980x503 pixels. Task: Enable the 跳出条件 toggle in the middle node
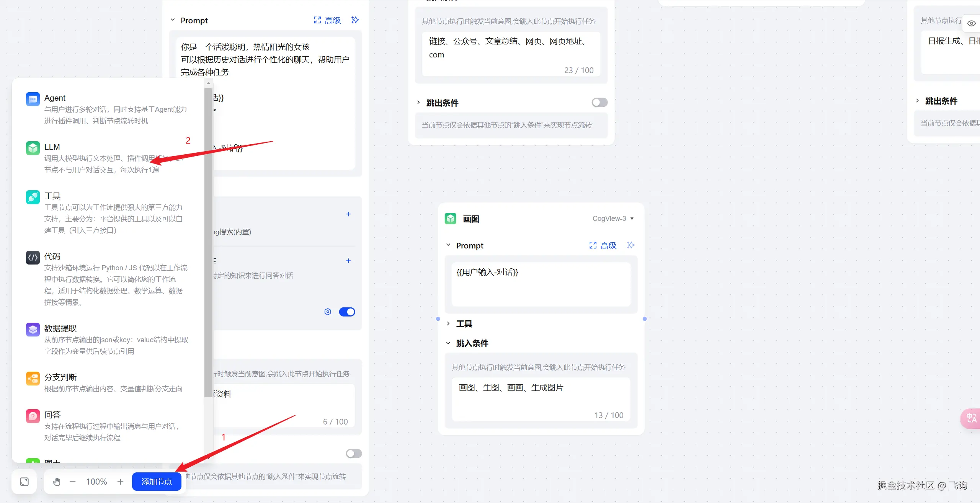tap(599, 103)
